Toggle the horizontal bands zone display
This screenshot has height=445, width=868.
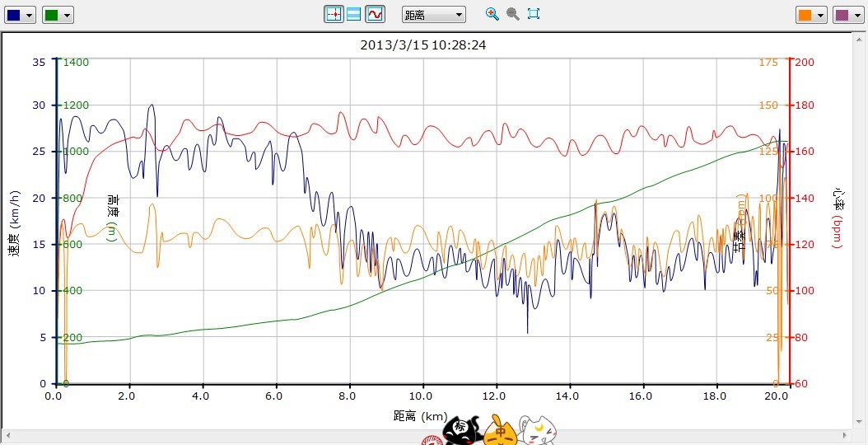coord(354,14)
